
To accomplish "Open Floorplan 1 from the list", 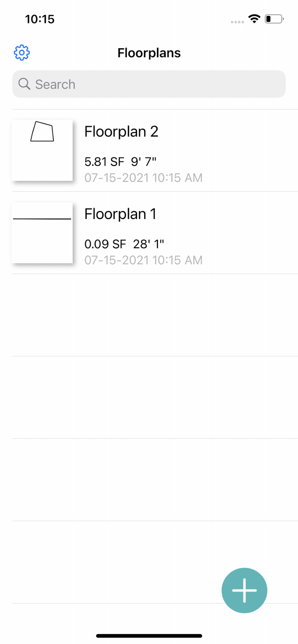I will pyautogui.click(x=149, y=232).
